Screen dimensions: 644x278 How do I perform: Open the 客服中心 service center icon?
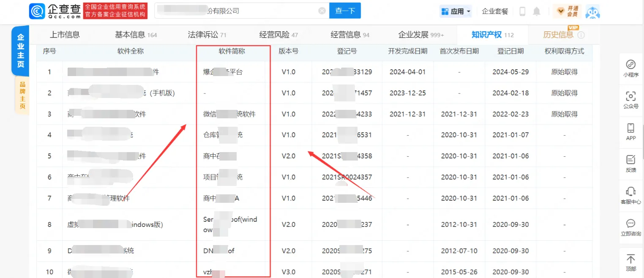pos(630,194)
